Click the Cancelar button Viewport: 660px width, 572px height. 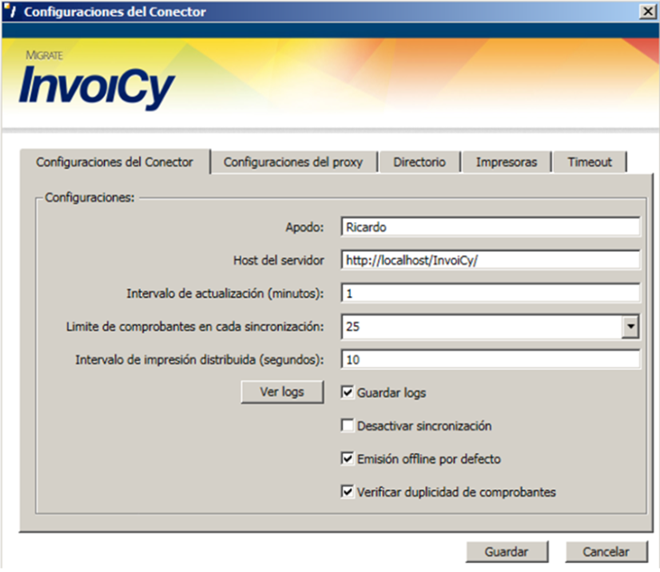click(606, 552)
